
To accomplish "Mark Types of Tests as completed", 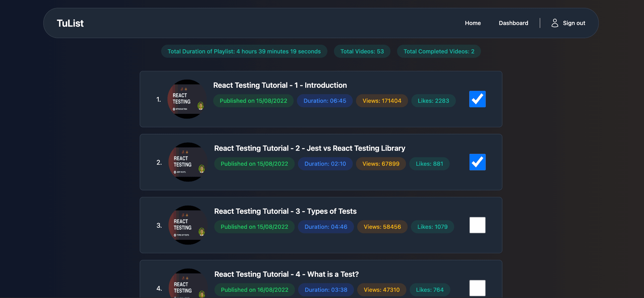I will point(477,225).
